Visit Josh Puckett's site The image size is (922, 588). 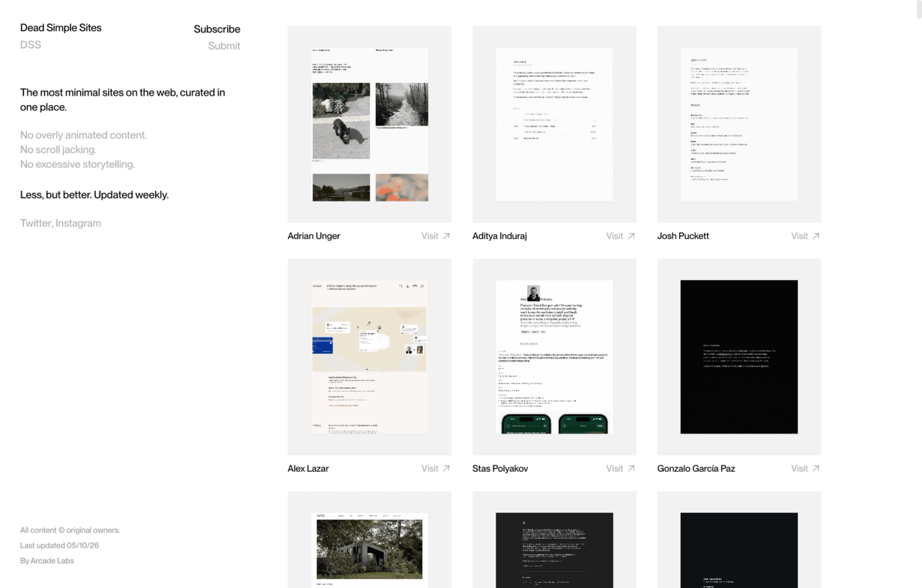point(805,236)
